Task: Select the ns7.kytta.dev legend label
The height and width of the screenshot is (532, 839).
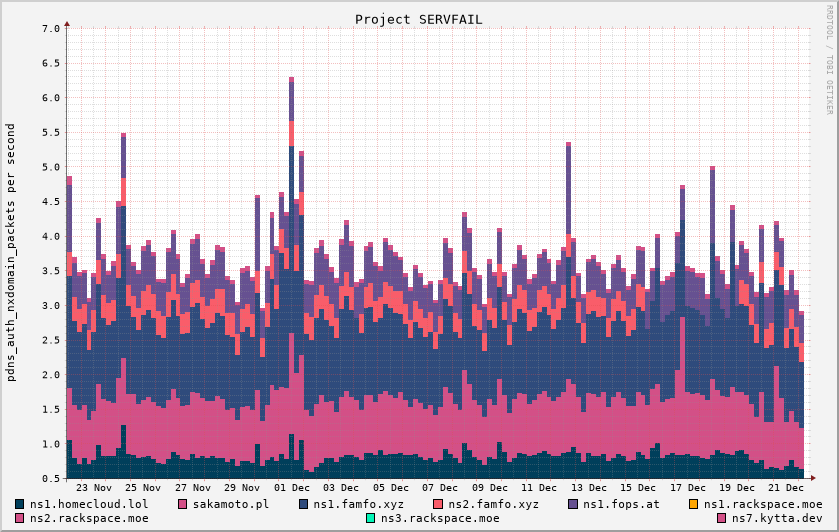Action: (776, 518)
